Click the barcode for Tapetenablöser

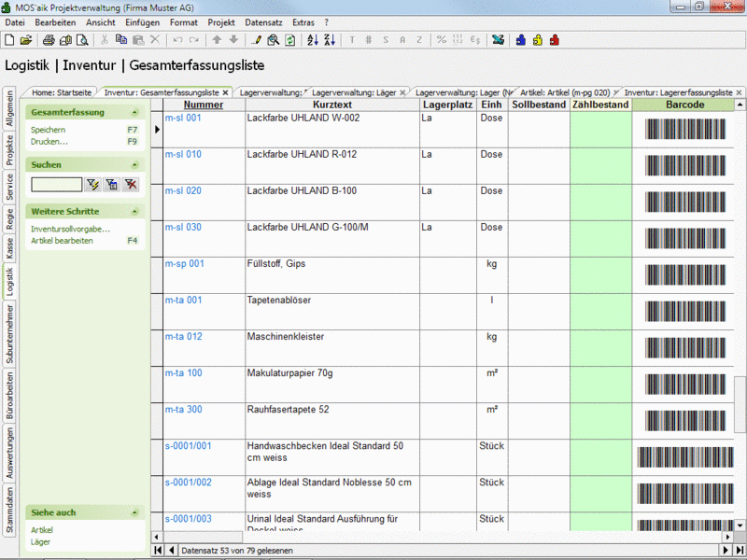pos(685,312)
